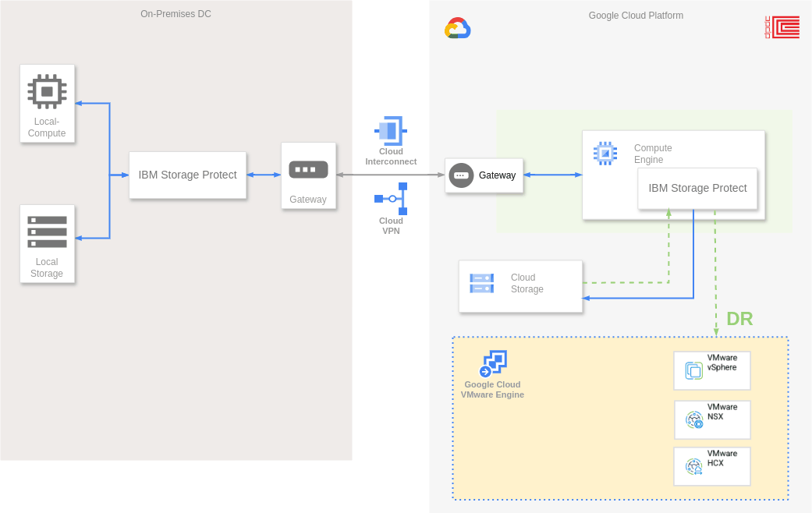This screenshot has height=513, width=812.
Task: Click the Cloud Interconnect icon
Action: pos(391,130)
